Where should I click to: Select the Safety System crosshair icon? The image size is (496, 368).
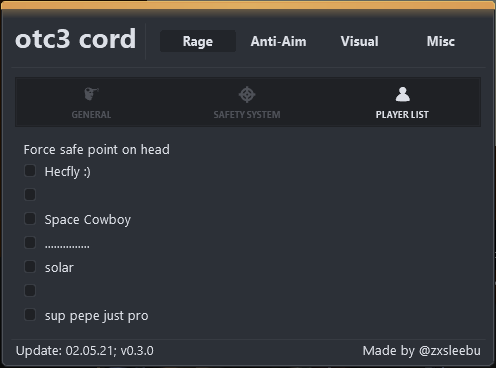tap(247, 94)
